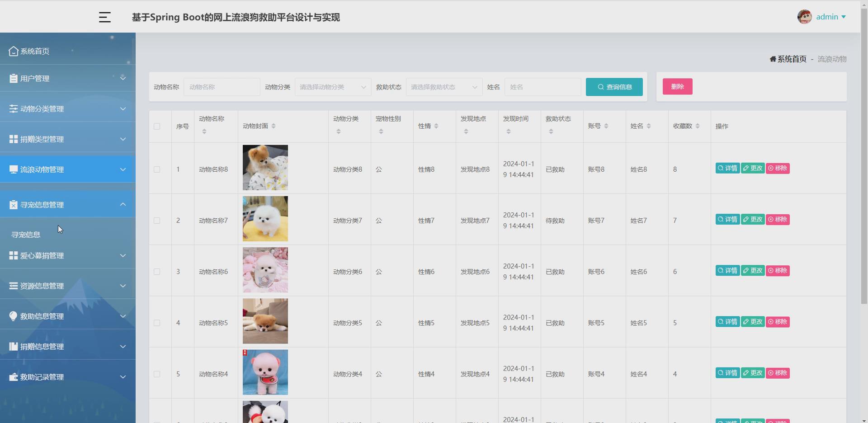Screen dimensions: 868x423
Task: Check the row for 动物名称6
Action: coord(157,272)
